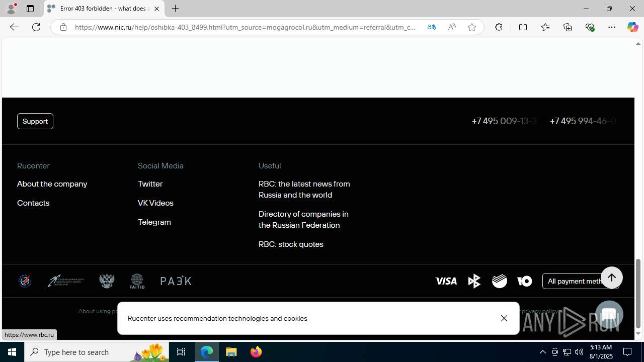Screen dimensions: 644x362
Task: Jump to top with up-arrow button
Action: tap(611, 278)
